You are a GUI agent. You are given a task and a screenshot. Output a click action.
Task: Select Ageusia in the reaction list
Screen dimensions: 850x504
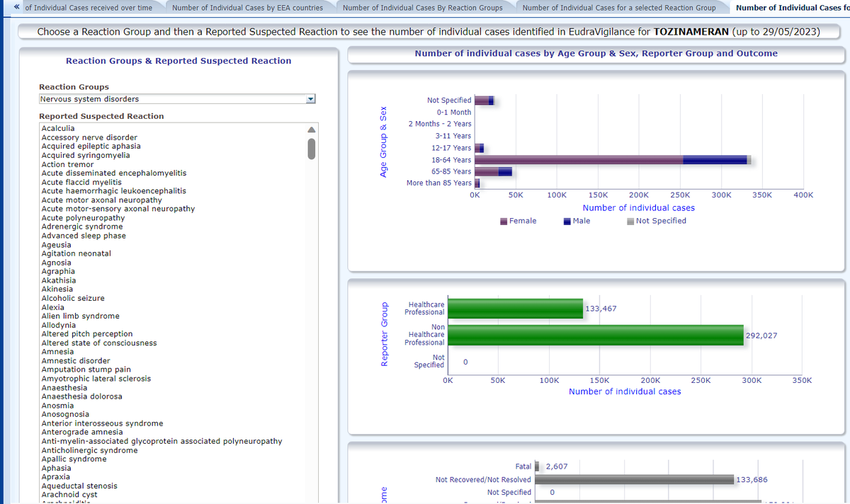click(x=56, y=244)
